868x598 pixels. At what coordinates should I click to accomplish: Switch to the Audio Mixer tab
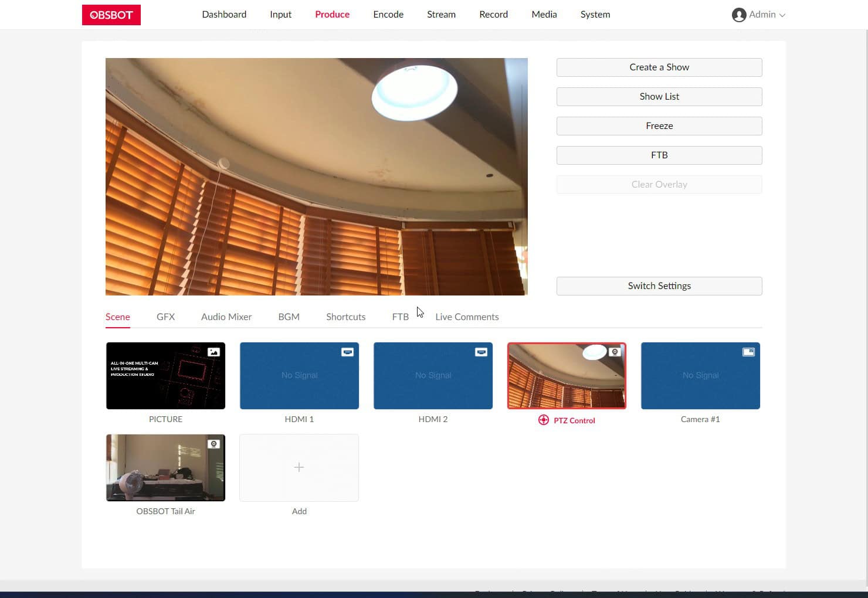tap(226, 317)
